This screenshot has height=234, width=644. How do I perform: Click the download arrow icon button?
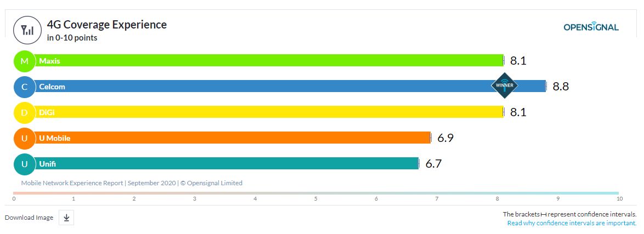point(66,218)
